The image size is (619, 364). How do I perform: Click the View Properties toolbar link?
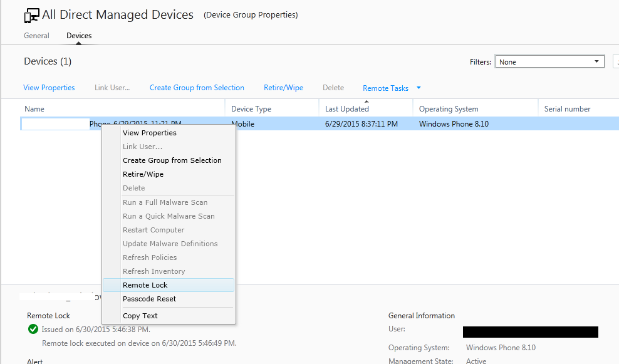tap(49, 88)
